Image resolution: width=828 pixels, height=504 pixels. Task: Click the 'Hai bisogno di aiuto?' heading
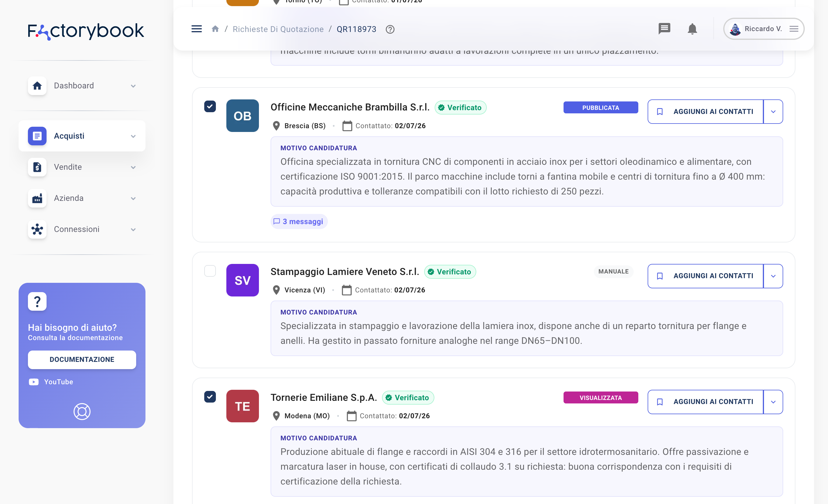pyautogui.click(x=72, y=327)
